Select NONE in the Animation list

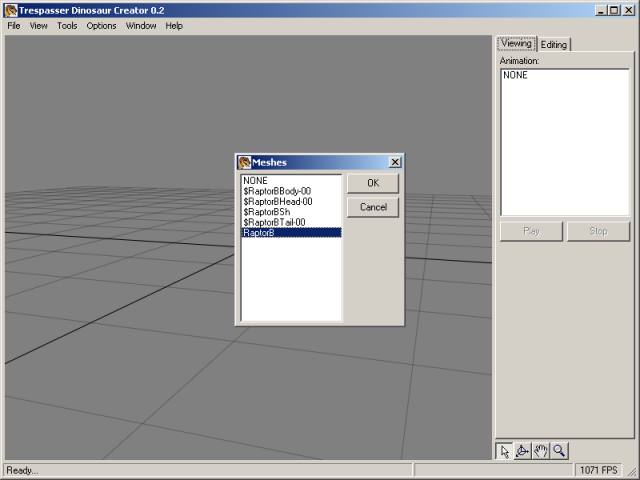click(516, 75)
